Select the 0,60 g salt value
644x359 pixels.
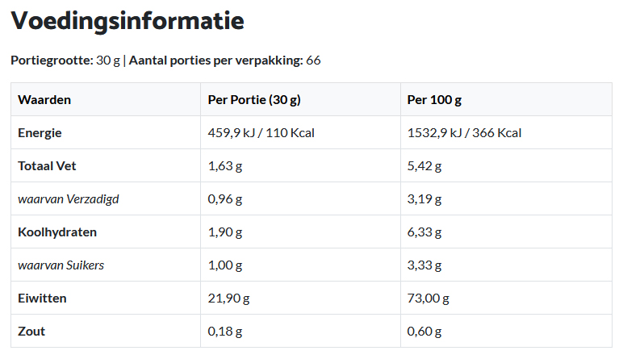point(424,332)
